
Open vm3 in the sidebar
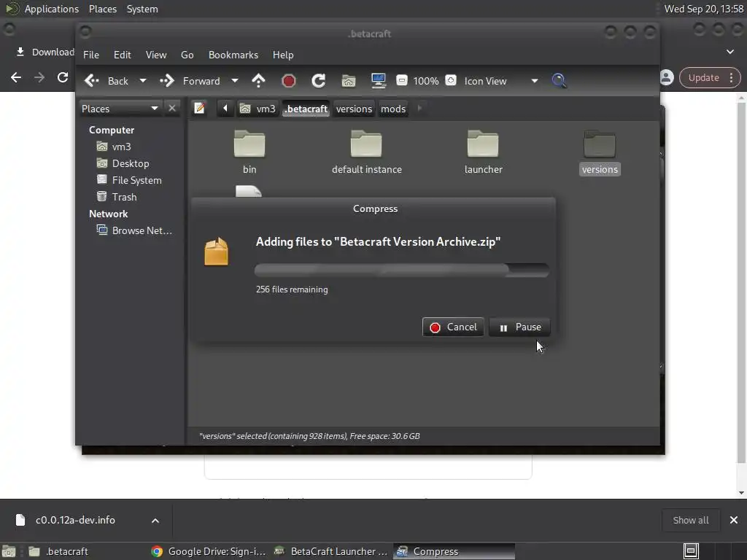pos(122,147)
